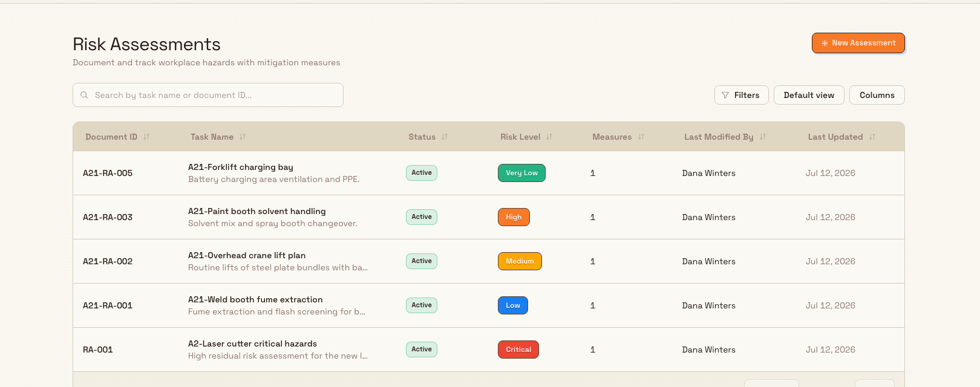Sort by Document ID column icon
This screenshot has width=980, height=387.
pyautogui.click(x=146, y=137)
